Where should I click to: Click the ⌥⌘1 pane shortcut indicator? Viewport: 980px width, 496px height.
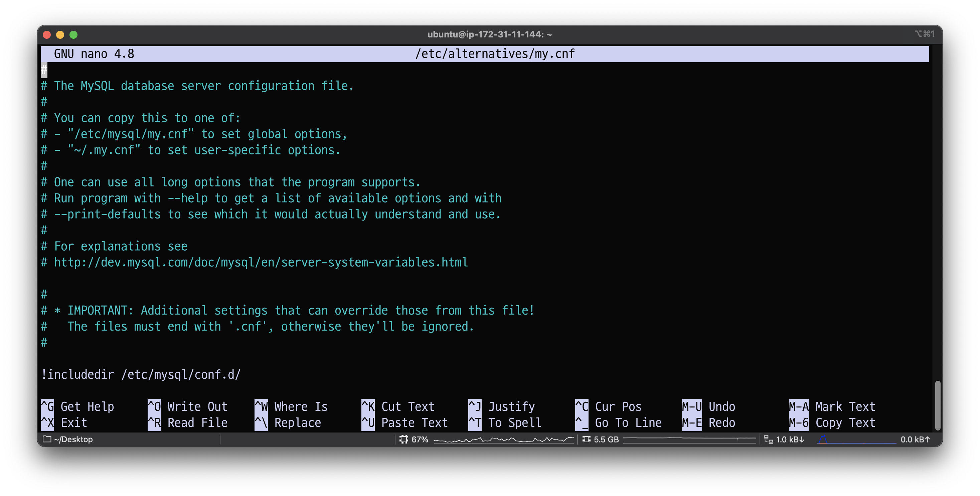click(x=925, y=34)
